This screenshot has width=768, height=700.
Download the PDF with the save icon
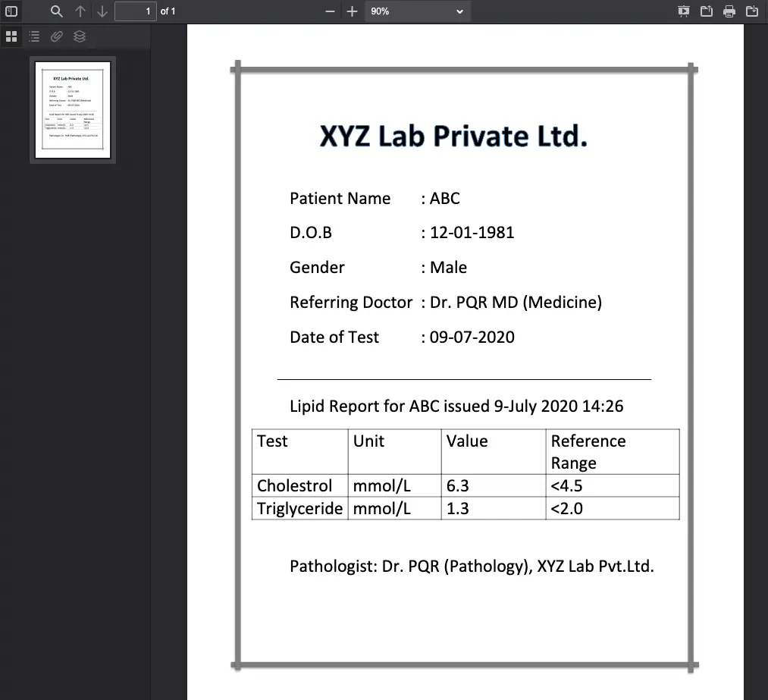(x=752, y=11)
